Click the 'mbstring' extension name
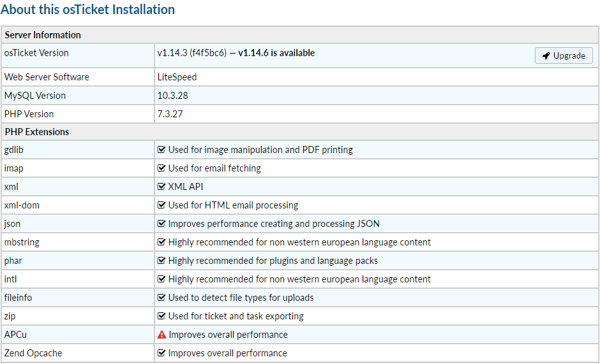 [x=22, y=242]
